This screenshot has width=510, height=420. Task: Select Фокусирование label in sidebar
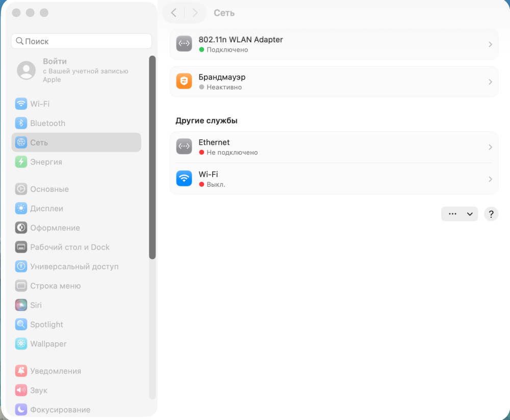tap(60, 410)
